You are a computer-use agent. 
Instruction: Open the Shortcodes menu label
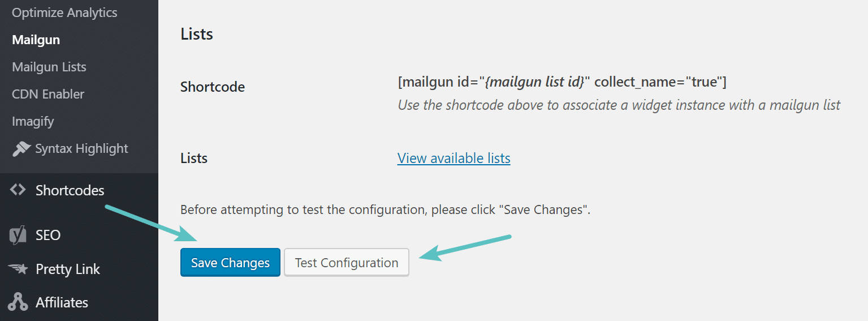tap(70, 190)
